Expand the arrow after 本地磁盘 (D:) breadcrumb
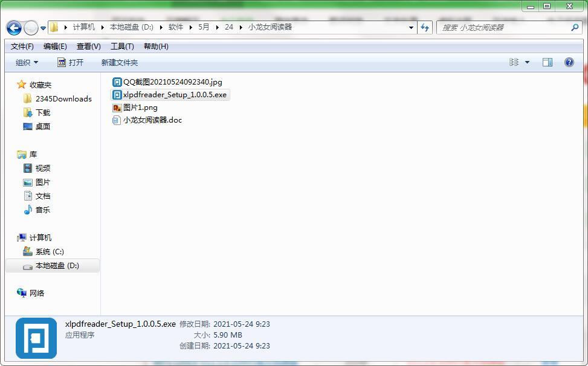 tap(161, 27)
